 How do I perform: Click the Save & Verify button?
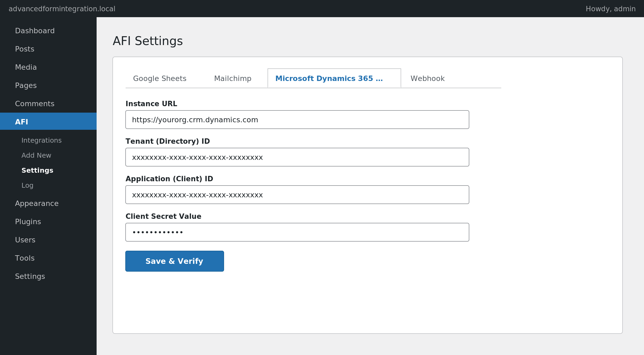click(x=175, y=261)
